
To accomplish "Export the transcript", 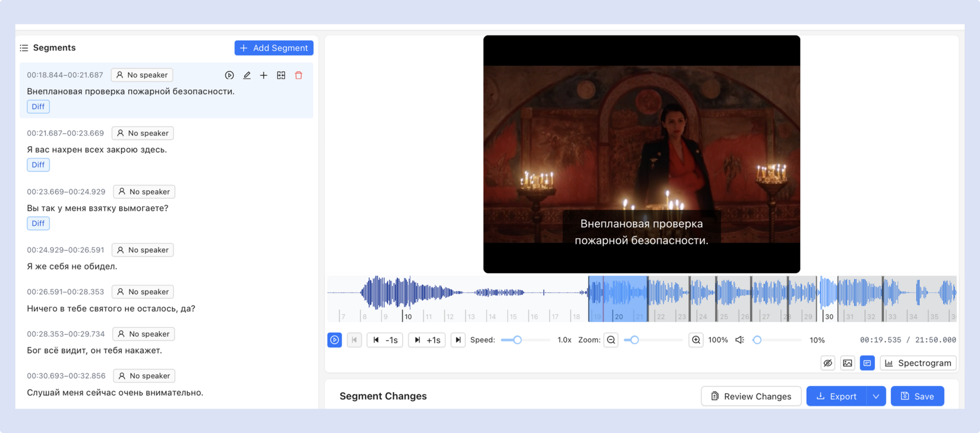I will click(x=836, y=396).
